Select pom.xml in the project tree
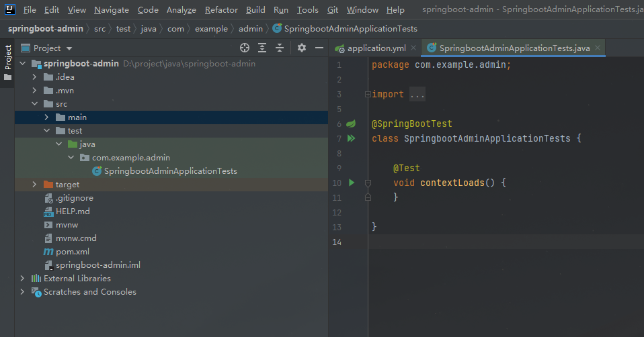 pos(73,252)
